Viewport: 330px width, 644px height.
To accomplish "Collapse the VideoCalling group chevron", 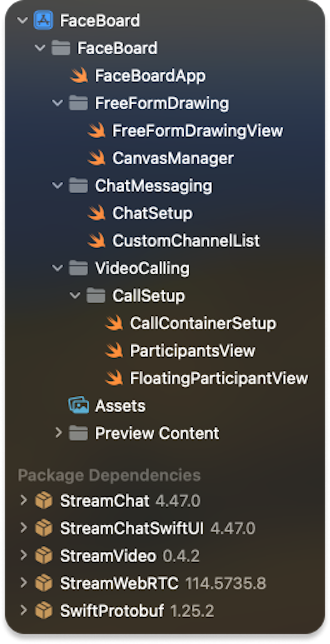I will pos(58,268).
